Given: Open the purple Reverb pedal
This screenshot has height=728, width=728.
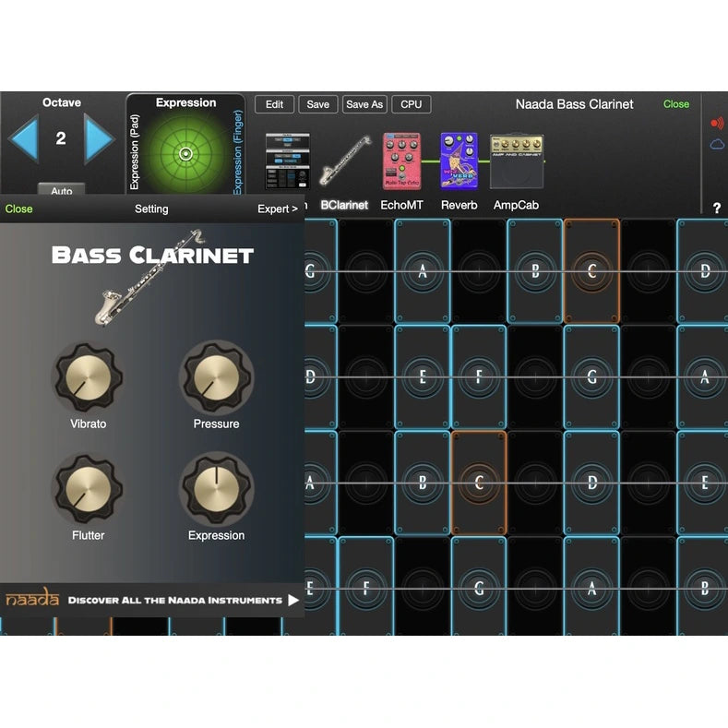Looking at the screenshot, I should pos(459,161).
